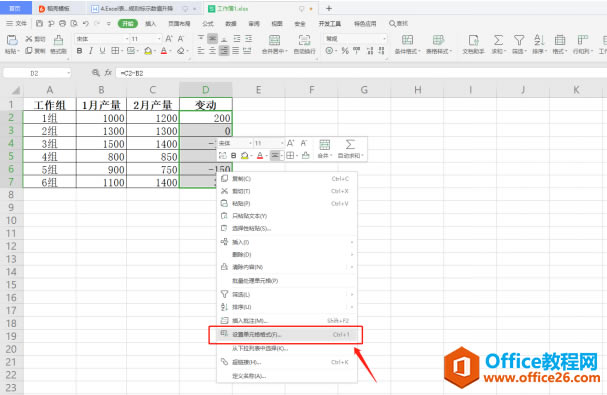Image resolution: width=607 pixels, height=395 pixels.
Task: Decrease font size with smaller A icon
Action: [181, 39]
